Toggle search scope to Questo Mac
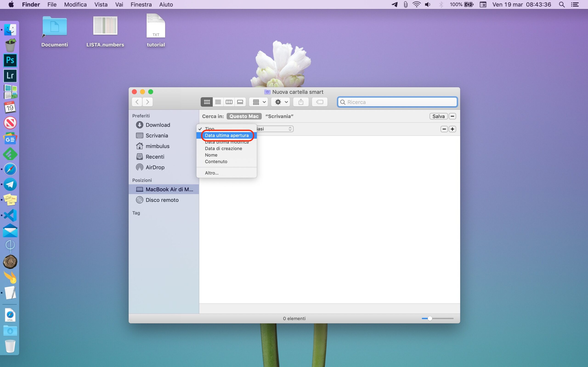 point(244,116)
